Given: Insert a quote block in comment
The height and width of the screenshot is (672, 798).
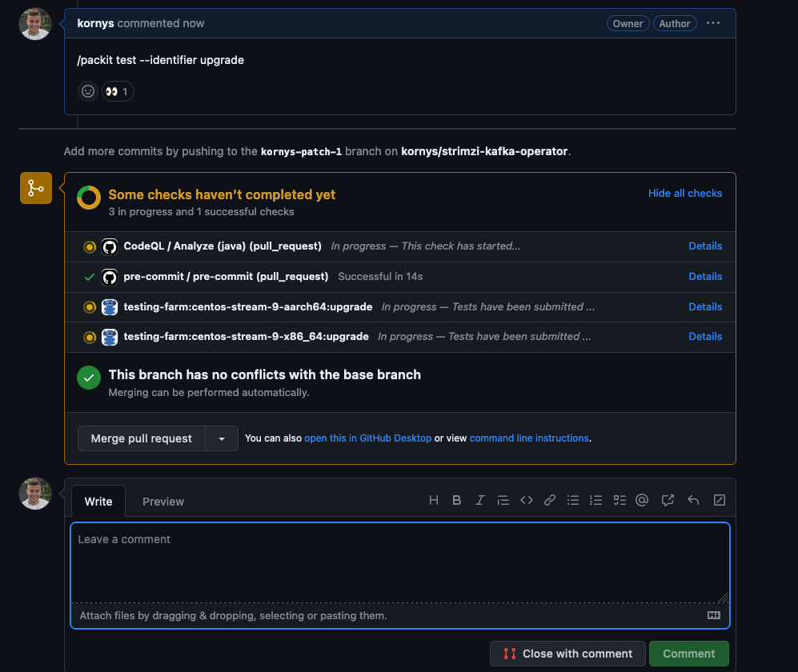Looking at the screenshot, I should point(503,501).
